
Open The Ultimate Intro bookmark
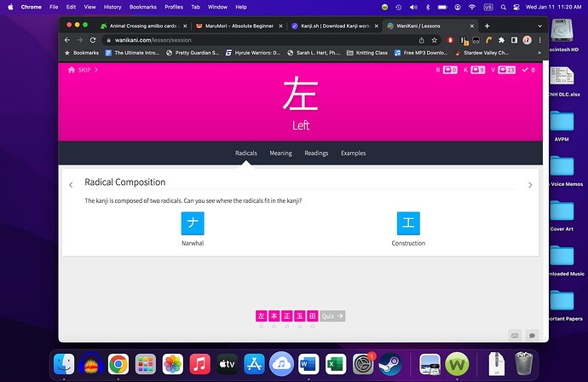pos(132,53)
